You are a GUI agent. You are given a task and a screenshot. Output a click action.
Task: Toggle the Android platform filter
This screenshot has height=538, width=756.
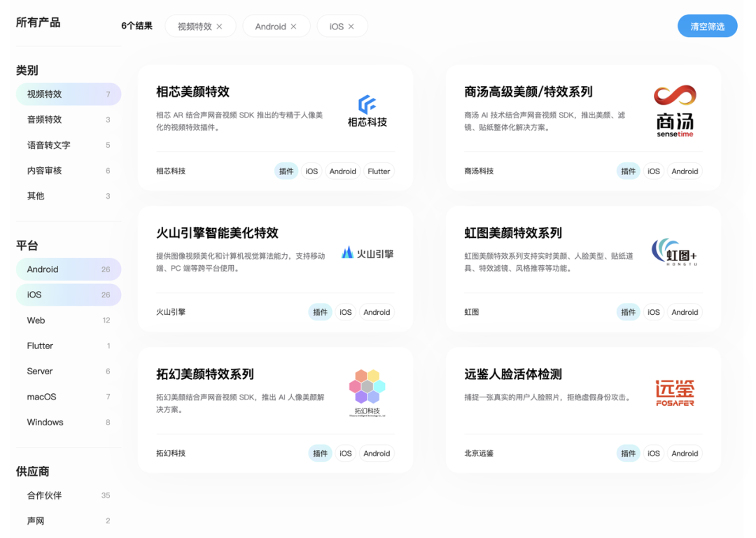pos(69,269)
